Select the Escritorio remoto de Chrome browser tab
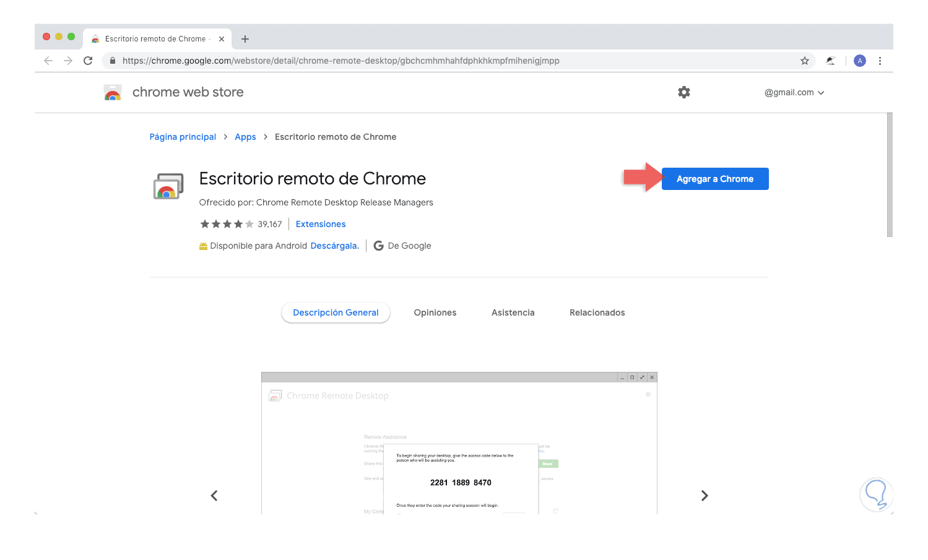The height and width of the screenshot is (560, 928). pos(157,39)
